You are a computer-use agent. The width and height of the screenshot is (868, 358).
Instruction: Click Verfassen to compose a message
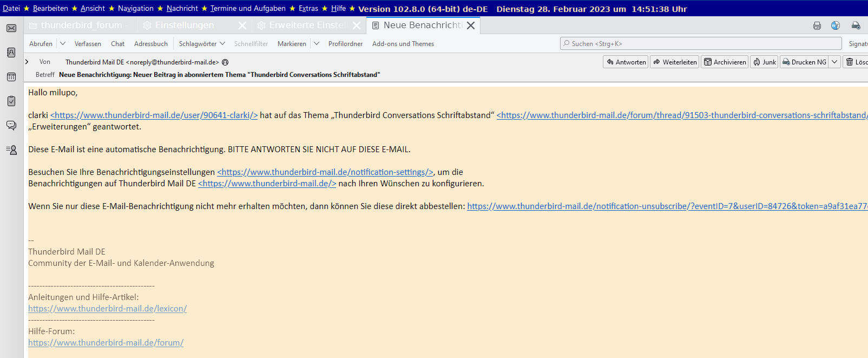point(88,44)
